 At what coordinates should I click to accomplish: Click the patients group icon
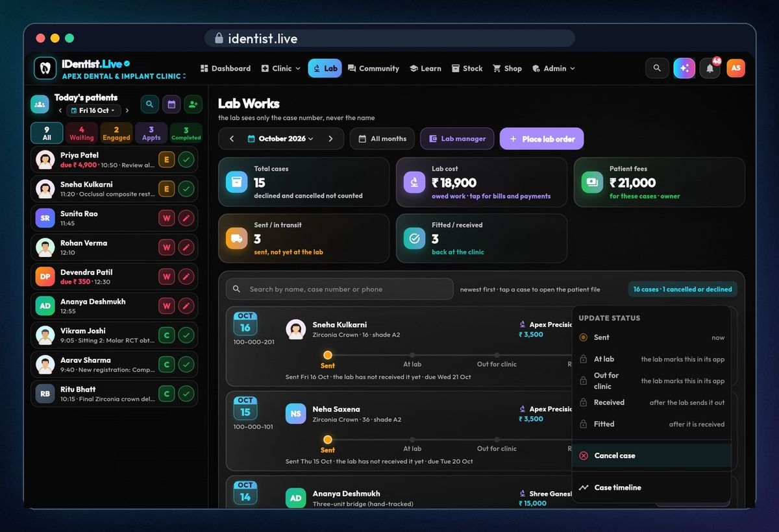[x=40, y=104]
